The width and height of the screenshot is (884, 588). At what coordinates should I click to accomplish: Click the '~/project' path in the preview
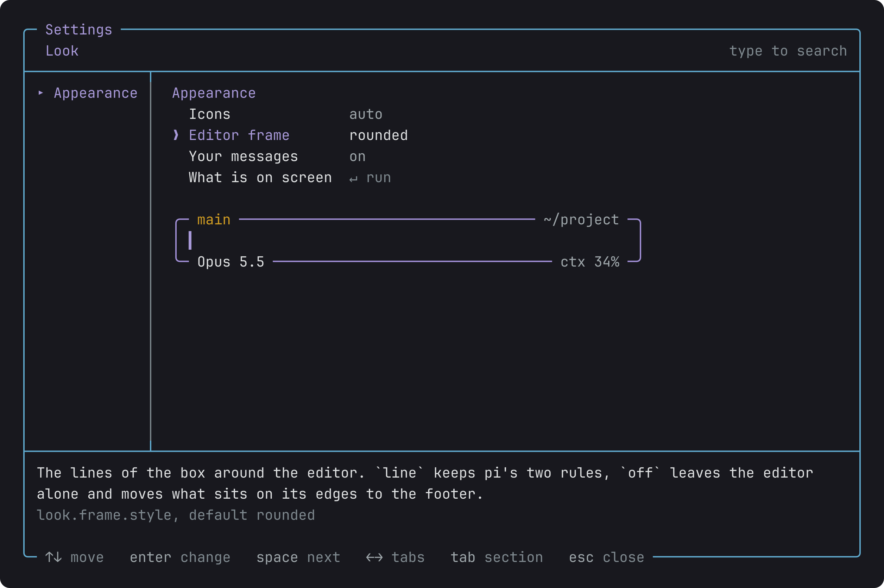coord(581,220)
